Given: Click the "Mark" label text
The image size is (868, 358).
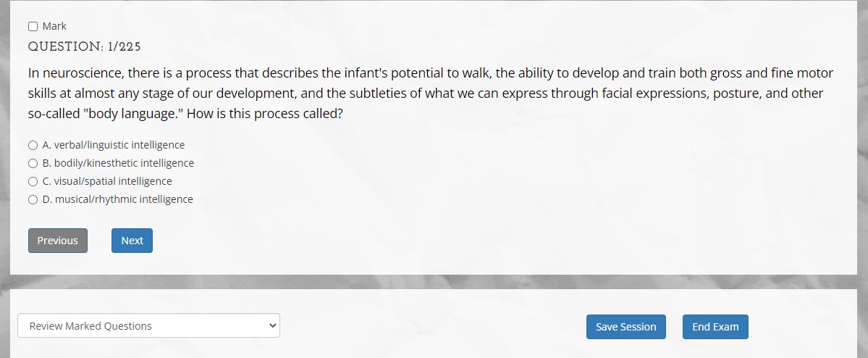Looking at the screenshot, I should click(54, 26).
